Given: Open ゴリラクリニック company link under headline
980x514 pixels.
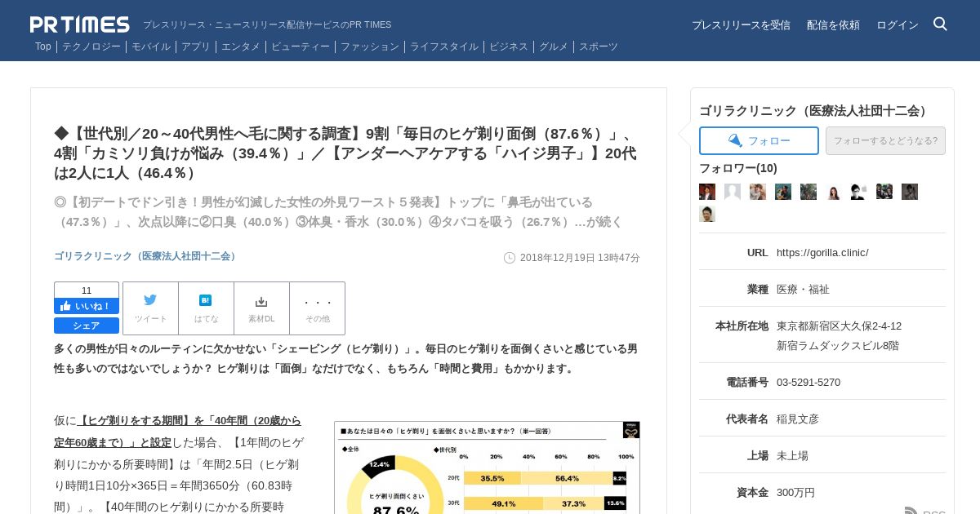Looking at the screenshot, I should click(146, 256).
